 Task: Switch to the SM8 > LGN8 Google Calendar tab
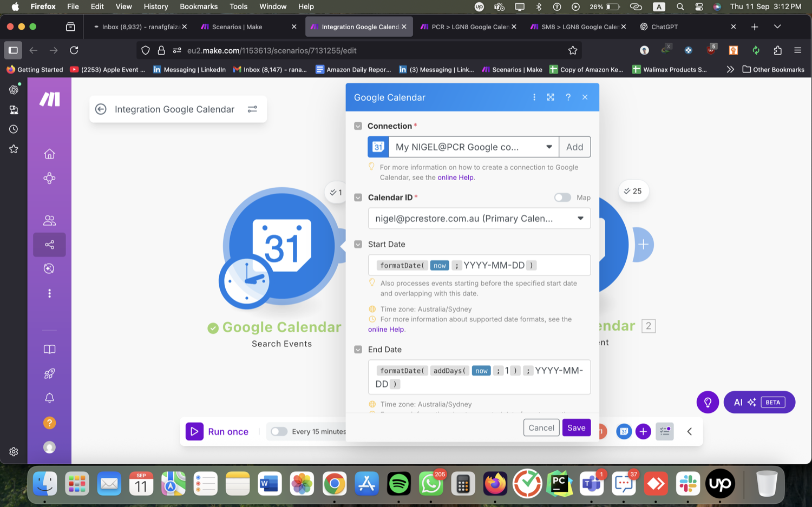click(578, 27)
